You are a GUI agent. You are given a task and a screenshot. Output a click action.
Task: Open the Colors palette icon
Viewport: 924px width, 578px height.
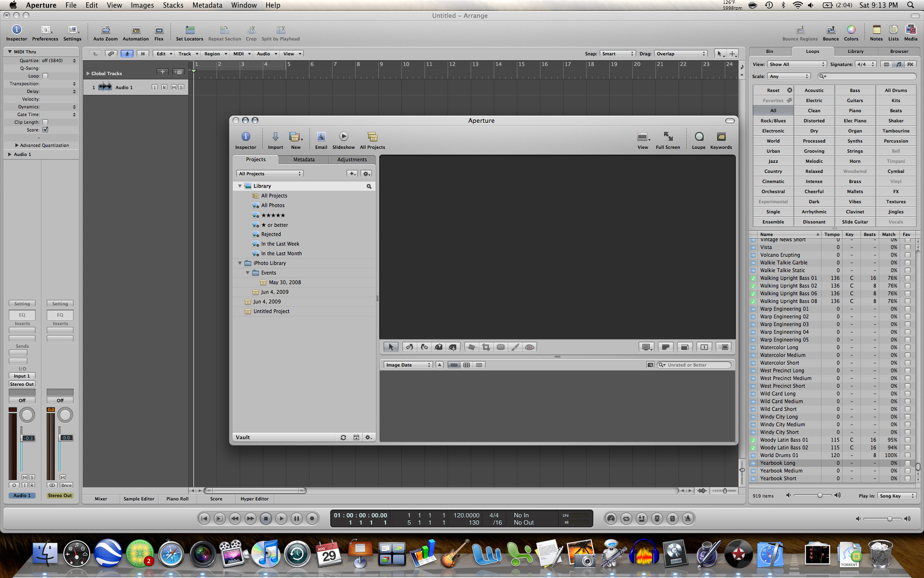pos(851,33)
